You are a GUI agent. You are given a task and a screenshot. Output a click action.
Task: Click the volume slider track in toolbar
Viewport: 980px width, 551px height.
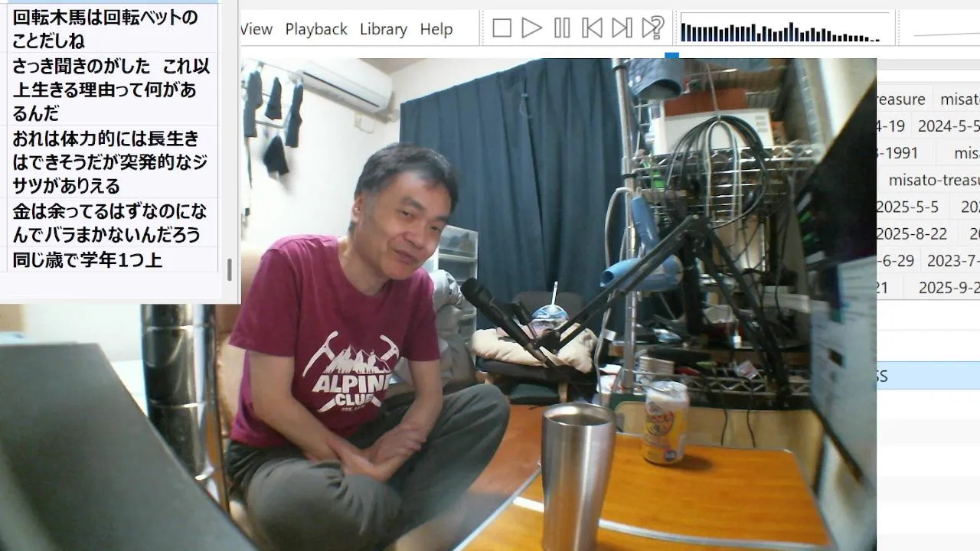point(946,32)
